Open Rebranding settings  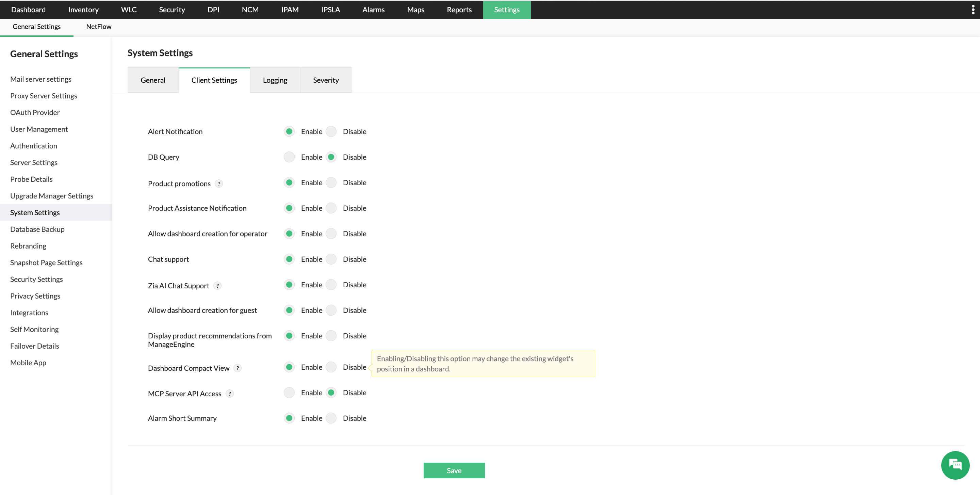tap(28, 246)
